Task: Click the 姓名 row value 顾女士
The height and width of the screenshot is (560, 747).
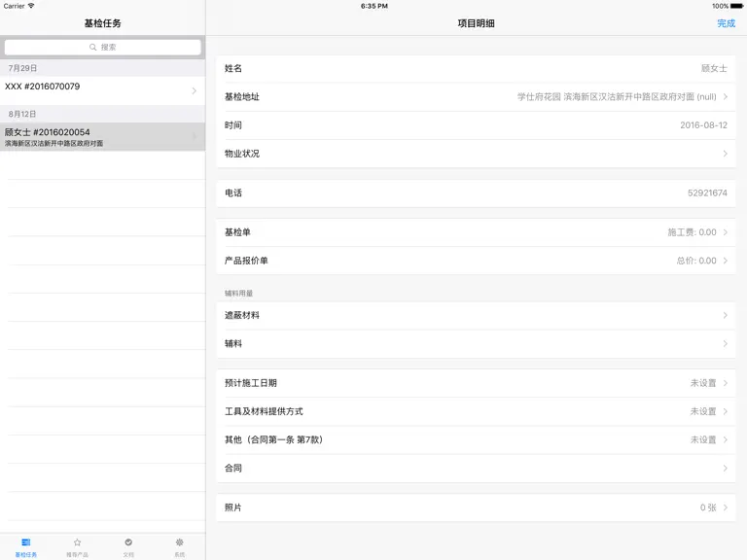Action: pyautogui.click(x=714, y=69)
